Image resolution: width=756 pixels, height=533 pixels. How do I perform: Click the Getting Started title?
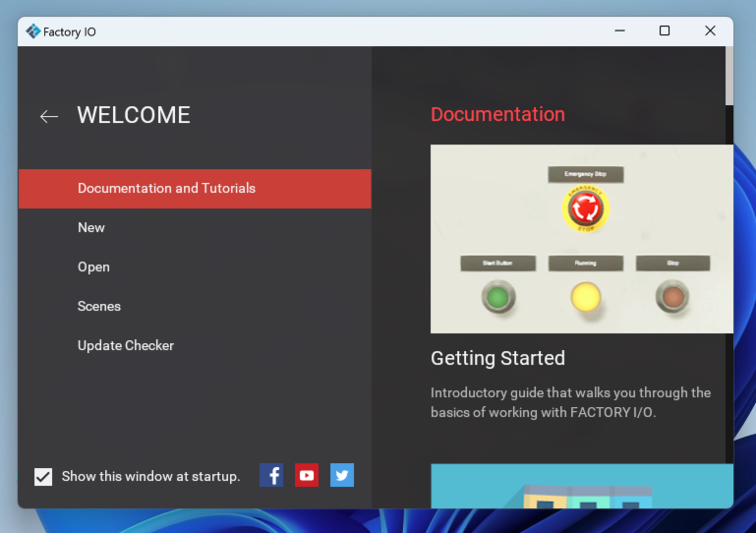(497, 358)
